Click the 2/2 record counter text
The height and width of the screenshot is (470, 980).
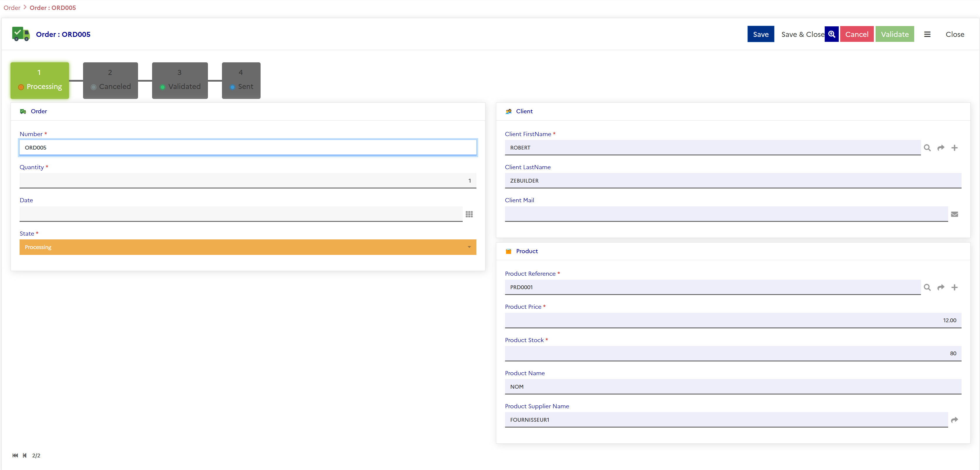tap(36, 456)
